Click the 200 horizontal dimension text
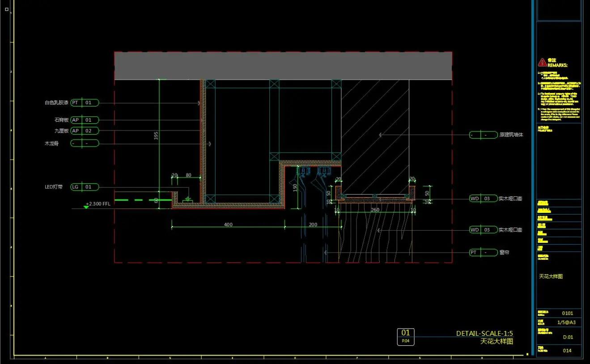The width and height of the screenshot is (590, 364). coord(313,224)
